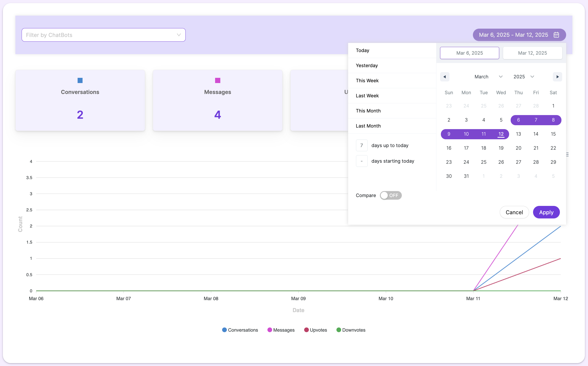Image resolution: width=588 pixels, height=366 pixels.
Task: Click the magenta Messages card square icon
Action: pyautogui.click(x=217, y=80)
